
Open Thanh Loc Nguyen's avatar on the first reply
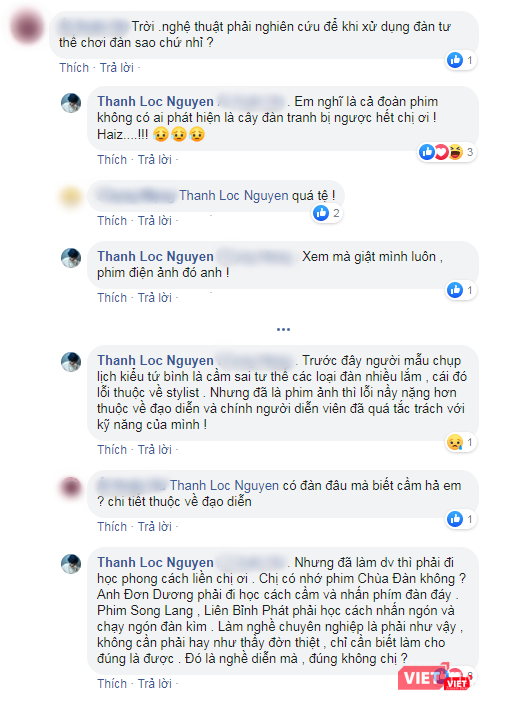coord(71,103)
